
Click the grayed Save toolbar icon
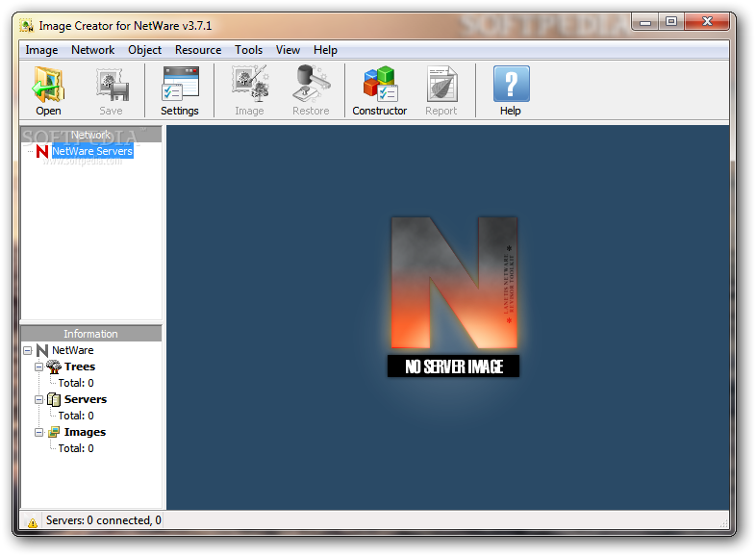[112, 85]
